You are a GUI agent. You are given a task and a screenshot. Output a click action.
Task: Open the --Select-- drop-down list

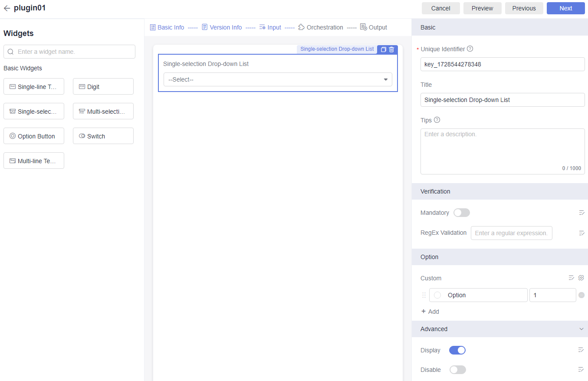(x=278, y=79)
